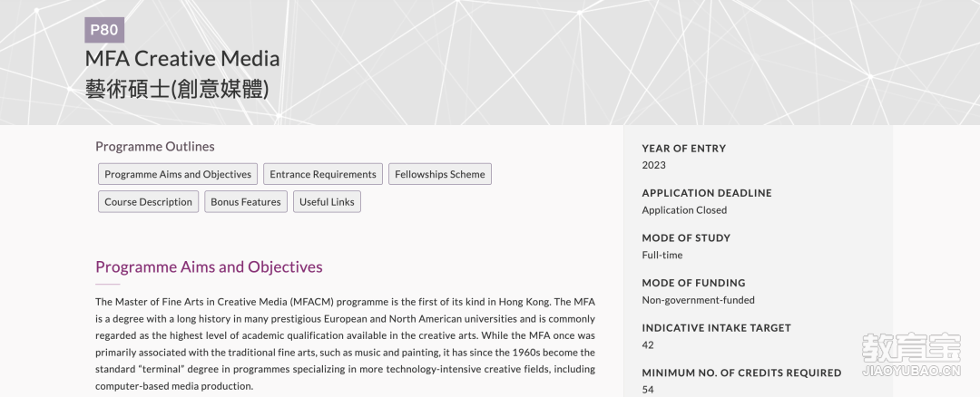Click the Application Closed status text
Image resolution: width=980 pixels, height=397 pixels.
tap(684, 210)
